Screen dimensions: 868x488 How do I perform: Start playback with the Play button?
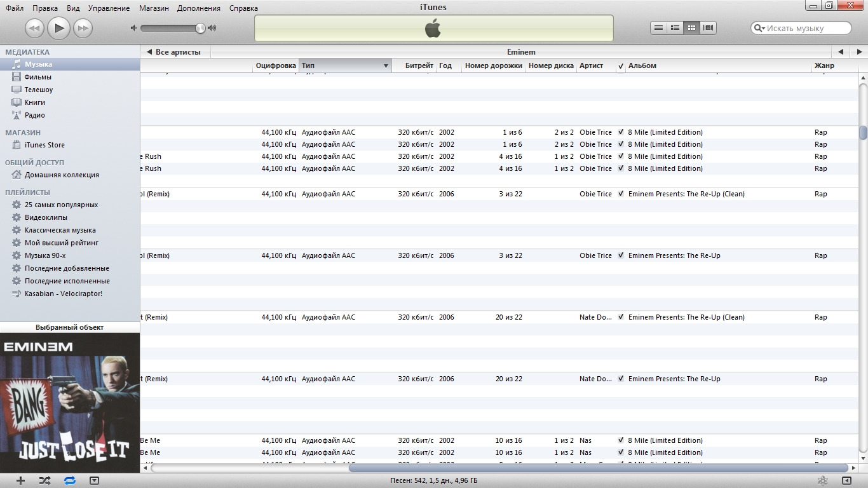pos(58,28)
